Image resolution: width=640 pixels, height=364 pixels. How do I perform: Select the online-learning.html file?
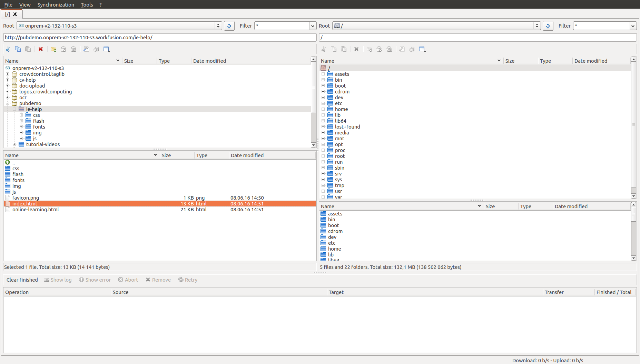[160, 210]
